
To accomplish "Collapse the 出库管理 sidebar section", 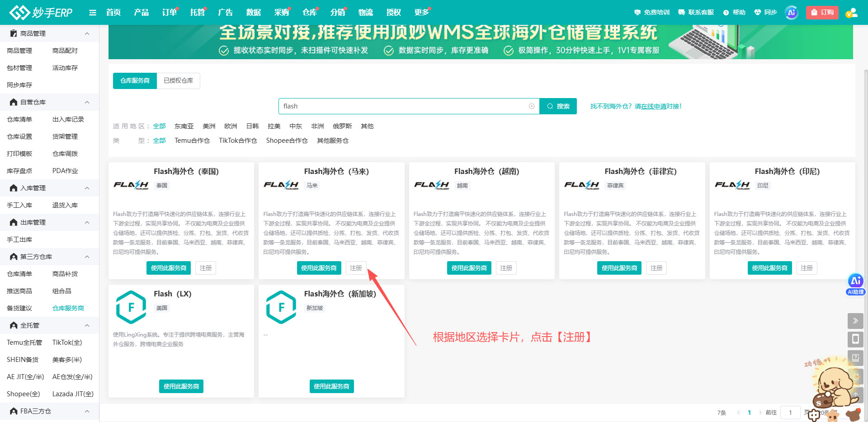I will (87, 222).
